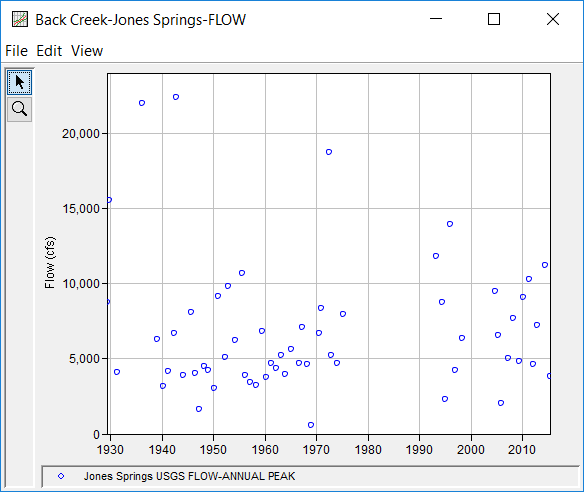584x492 pixels.
Task: Click the legend entry Jones Springs USGS FLOW-ANNUAL PEAK
Action: [x=189, y=476]
